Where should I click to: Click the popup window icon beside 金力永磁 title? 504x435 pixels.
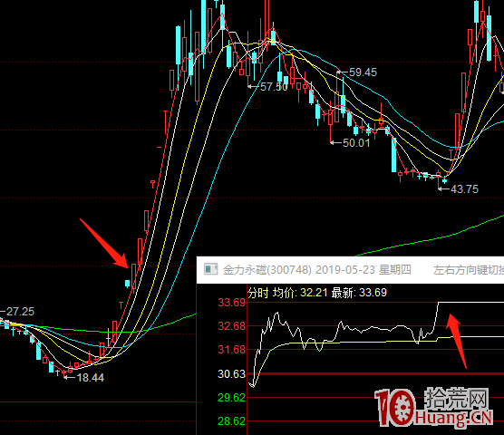pyautogui.click(x=210, y=269)
